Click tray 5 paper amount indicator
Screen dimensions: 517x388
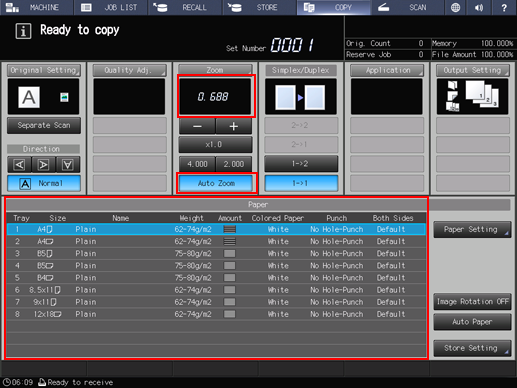[x=230, y=278]
